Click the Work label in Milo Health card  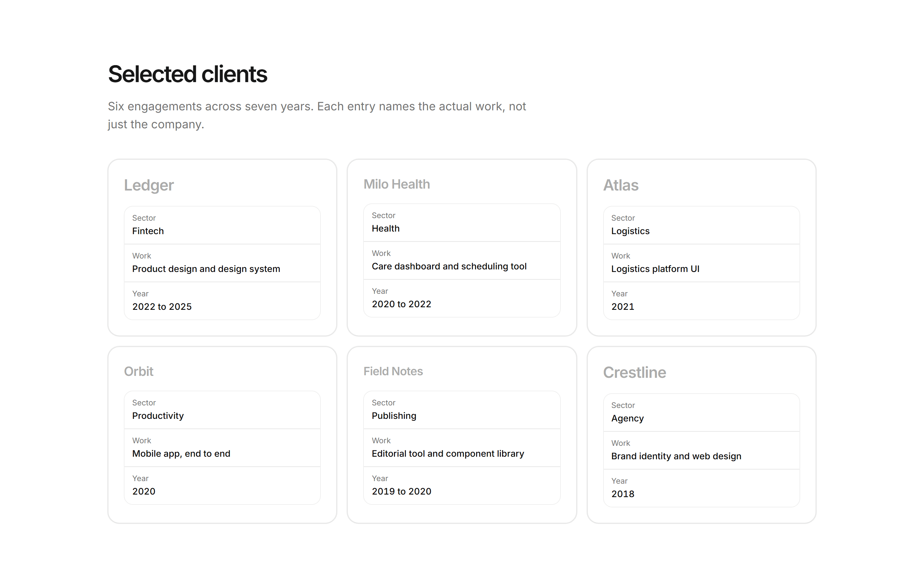pyautogui.click(x=381, y=253)
